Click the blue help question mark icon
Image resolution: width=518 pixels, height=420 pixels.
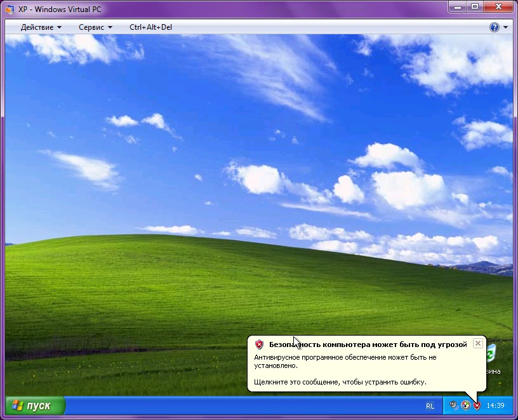495,27
